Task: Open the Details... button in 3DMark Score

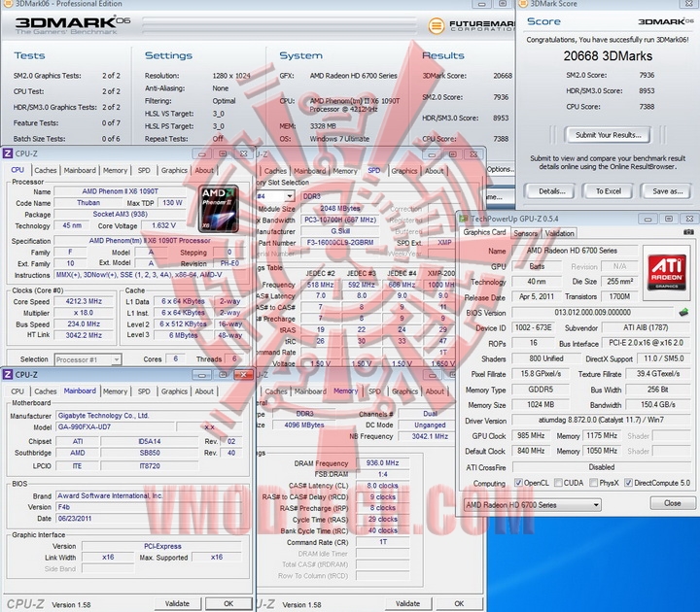Action: tap(552, 191)
